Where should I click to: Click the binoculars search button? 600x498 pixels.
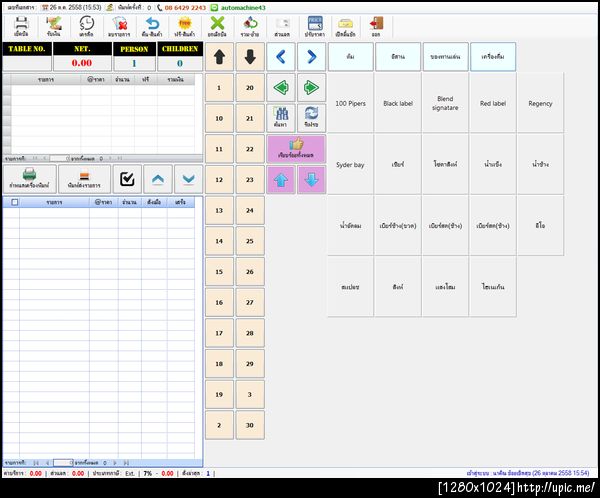281,118
